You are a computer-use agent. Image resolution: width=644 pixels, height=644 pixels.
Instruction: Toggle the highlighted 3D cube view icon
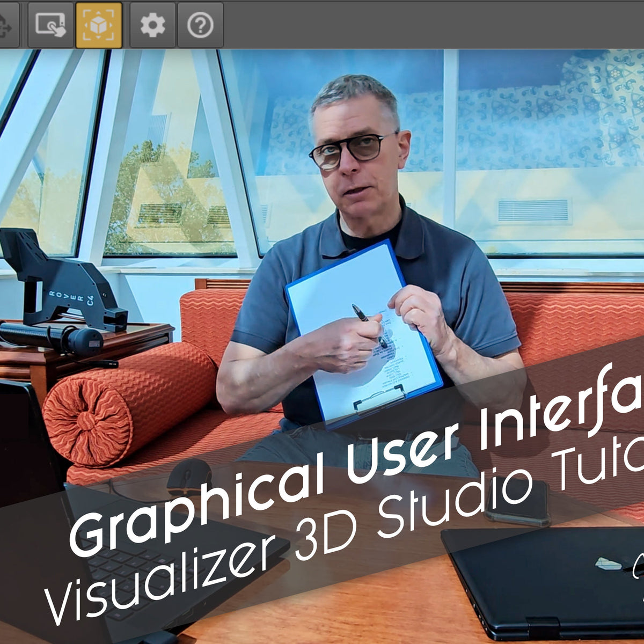pyautogui.click(x=99, y=25)
